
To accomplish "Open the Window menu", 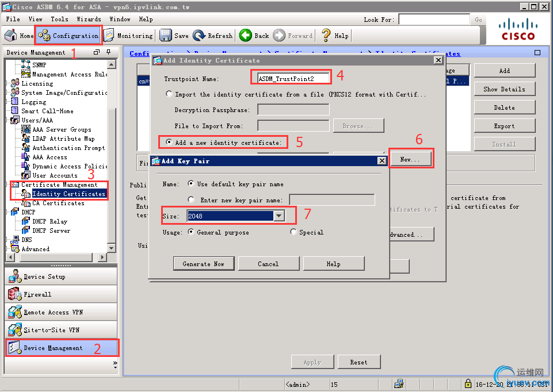I will (x=120, y=19).
